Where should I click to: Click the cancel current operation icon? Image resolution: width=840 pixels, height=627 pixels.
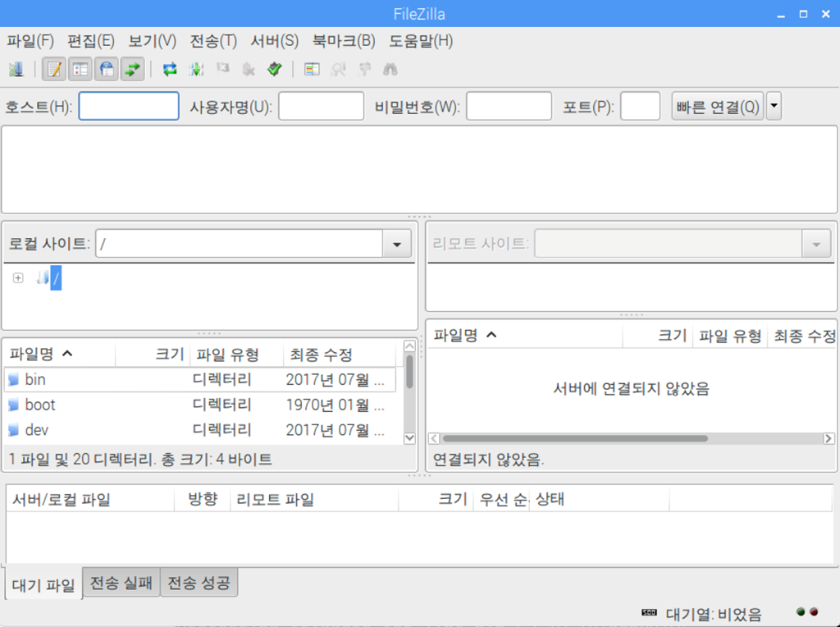coord(222,68)
